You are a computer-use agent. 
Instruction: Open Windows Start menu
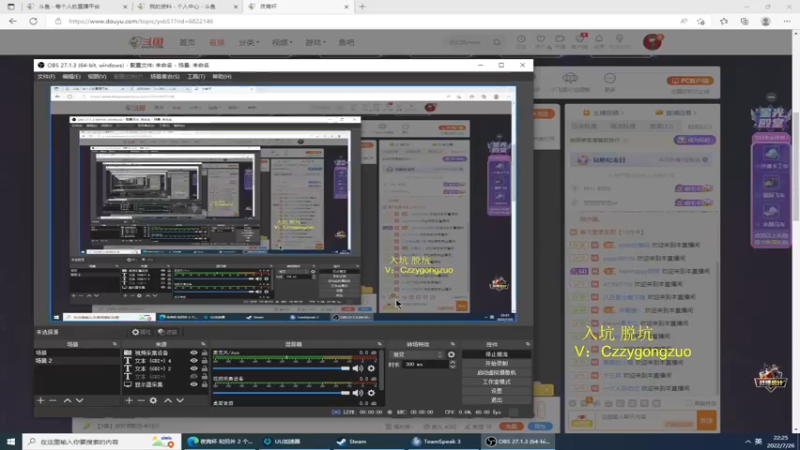11,441
